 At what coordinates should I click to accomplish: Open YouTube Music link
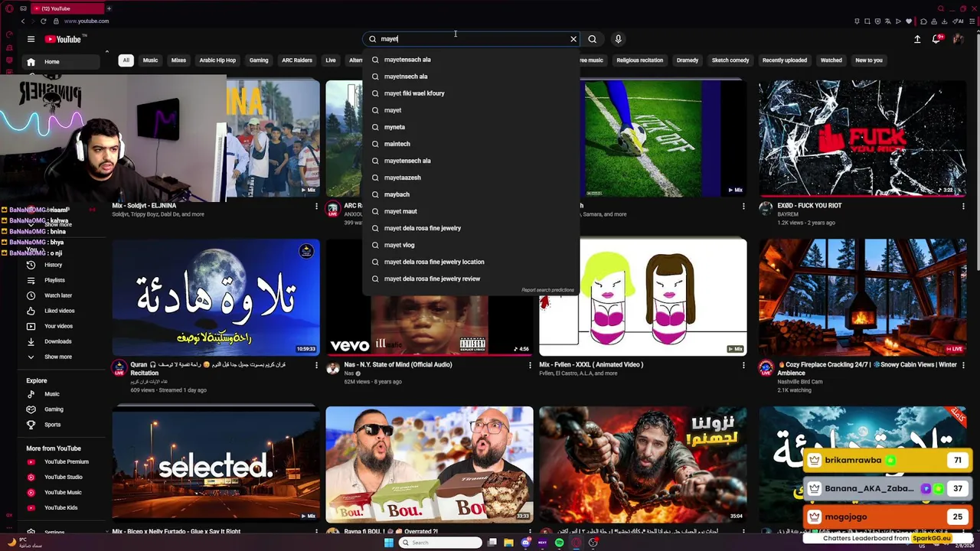point(61,492)
